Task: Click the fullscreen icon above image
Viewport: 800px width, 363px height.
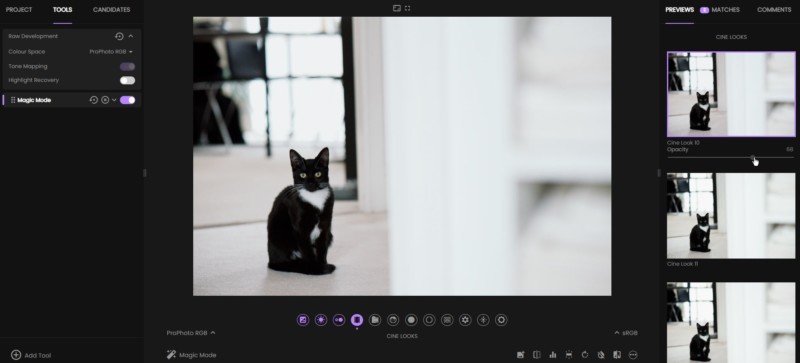Action: pos(408,8)
